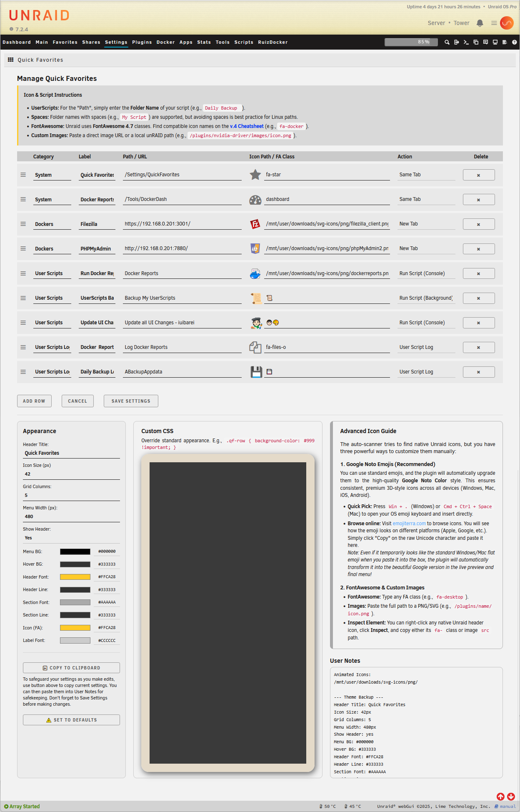Screen dimensions: 520x812
Task: Open the v.4 Cheatsheet link
Action: click(247, 126)
